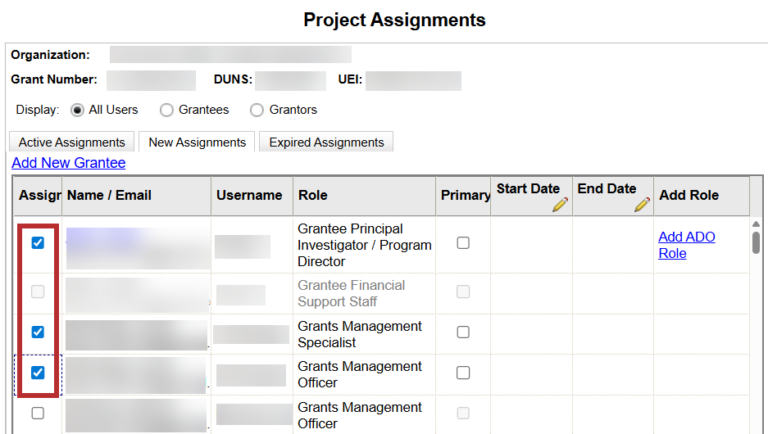Tick Primary checkbox for Grants Management Specialist
Screen dimensions: 768x434
[x=463, y=332]
